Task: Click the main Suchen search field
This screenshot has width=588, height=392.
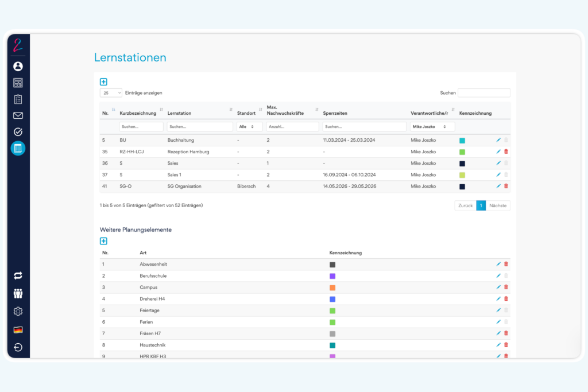Action: (x=483, y=92)
